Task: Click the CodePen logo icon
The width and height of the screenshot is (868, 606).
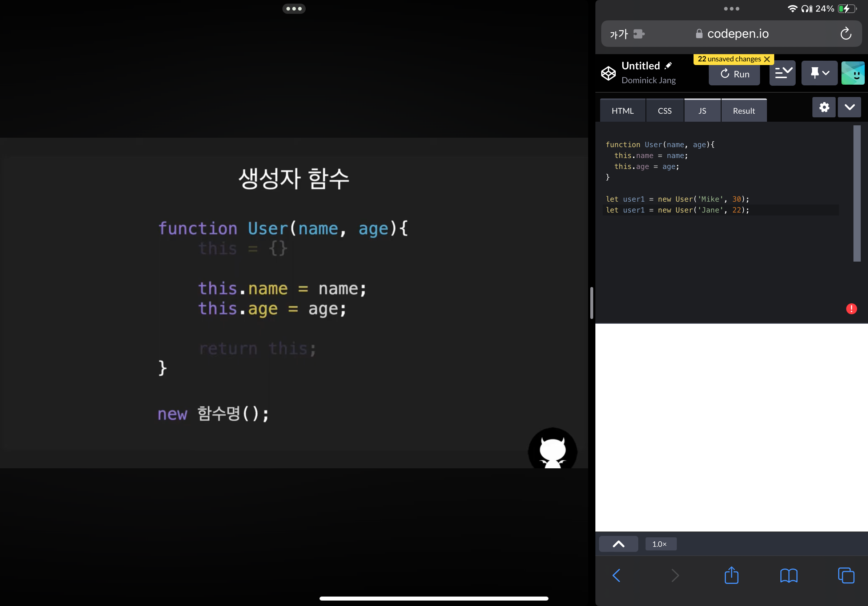Action: 608,73
